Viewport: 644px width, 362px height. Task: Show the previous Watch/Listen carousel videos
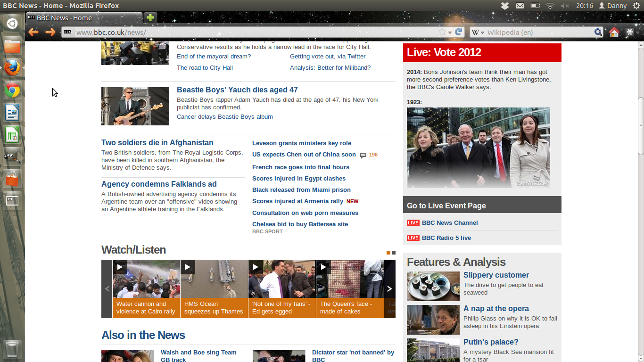tap(107, 288)
